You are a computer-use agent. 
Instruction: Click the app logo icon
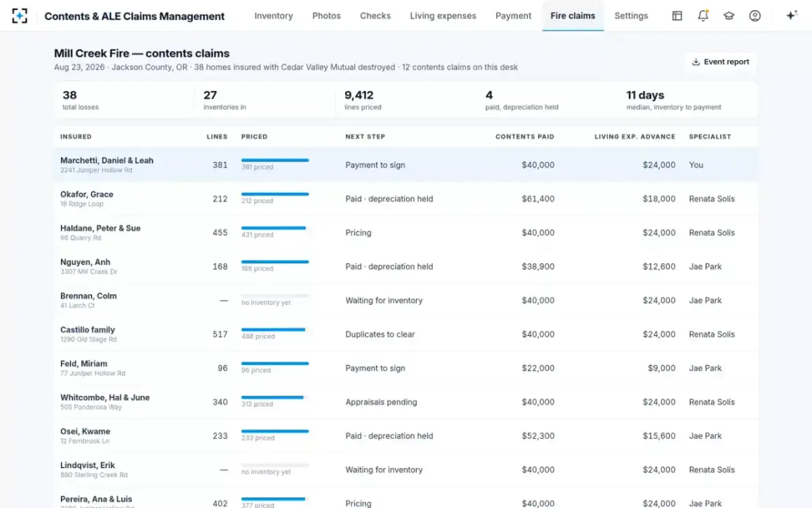point(20,16)
